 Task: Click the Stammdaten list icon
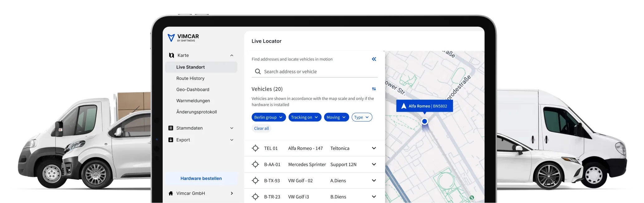171,128
